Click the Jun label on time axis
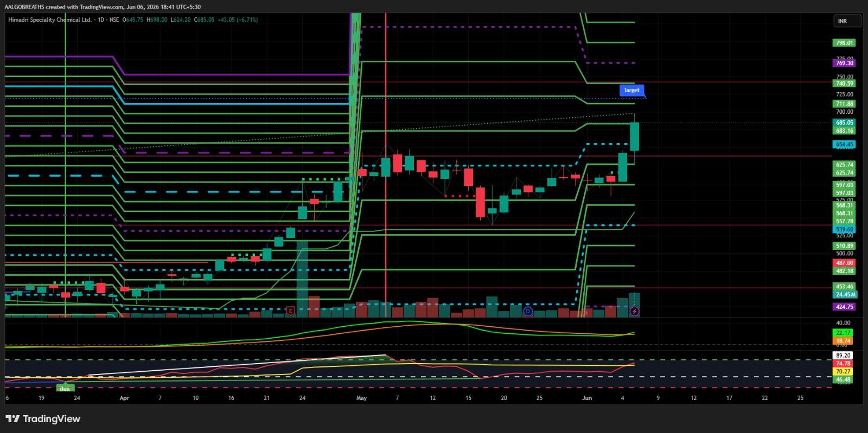This screenshot has width=868, height=433. point(586,398)
